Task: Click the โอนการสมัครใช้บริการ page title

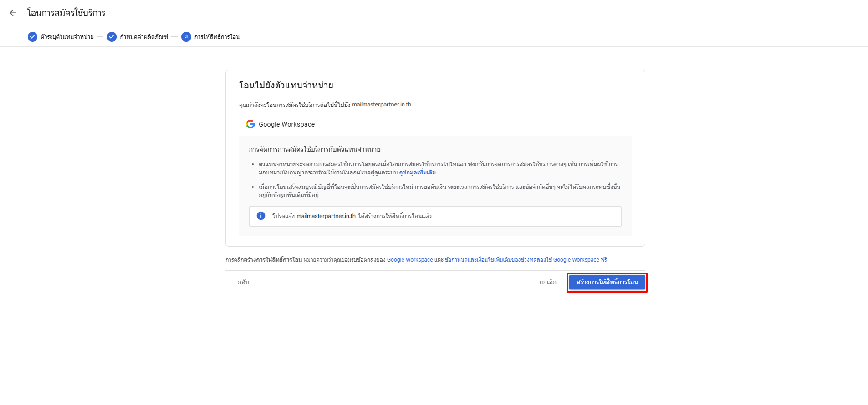Action: 66,13
